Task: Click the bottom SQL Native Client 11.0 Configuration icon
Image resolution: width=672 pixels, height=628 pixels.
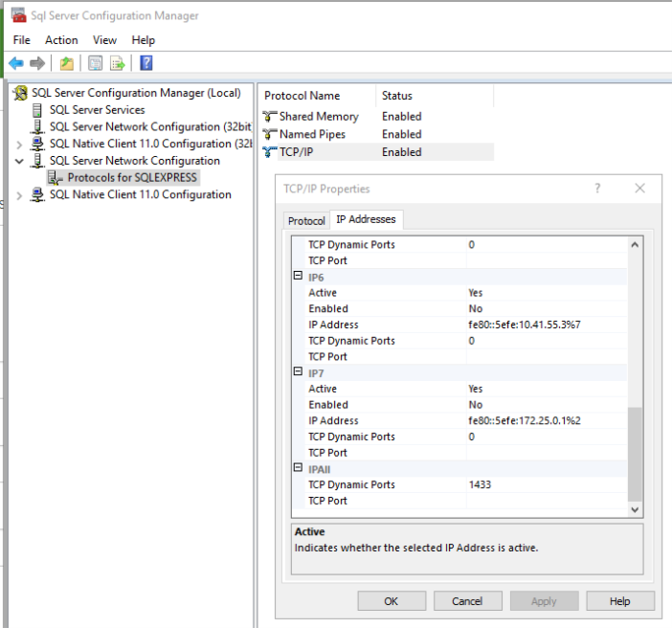Action: 37,194
